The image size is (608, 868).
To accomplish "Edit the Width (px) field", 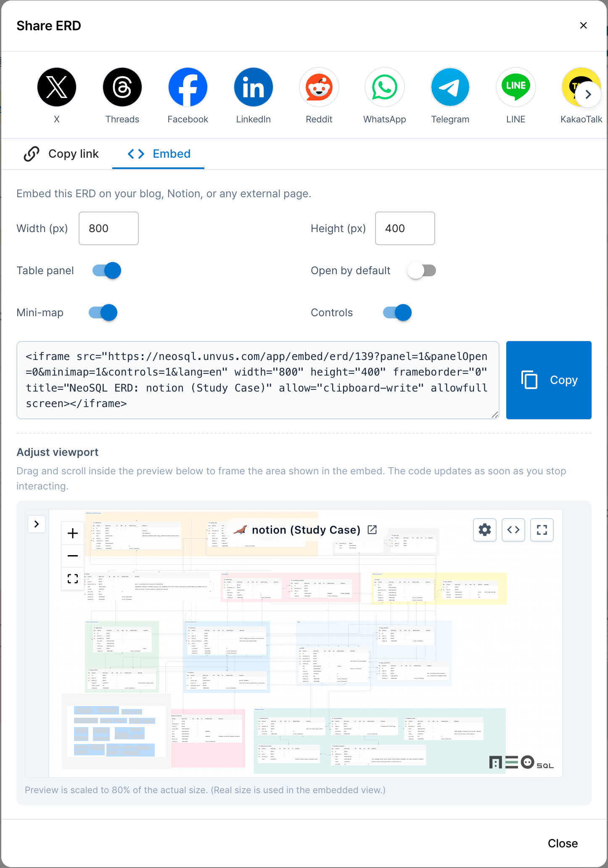I will [x=108, y=228].
